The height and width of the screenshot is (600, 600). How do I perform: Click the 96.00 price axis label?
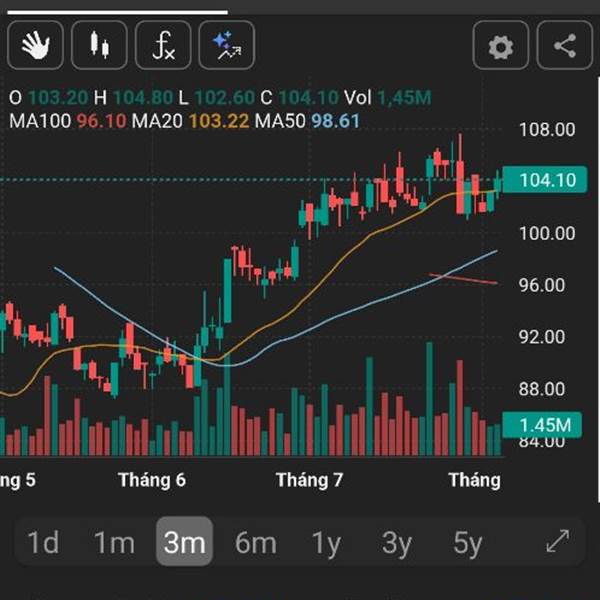pos(541,285)
